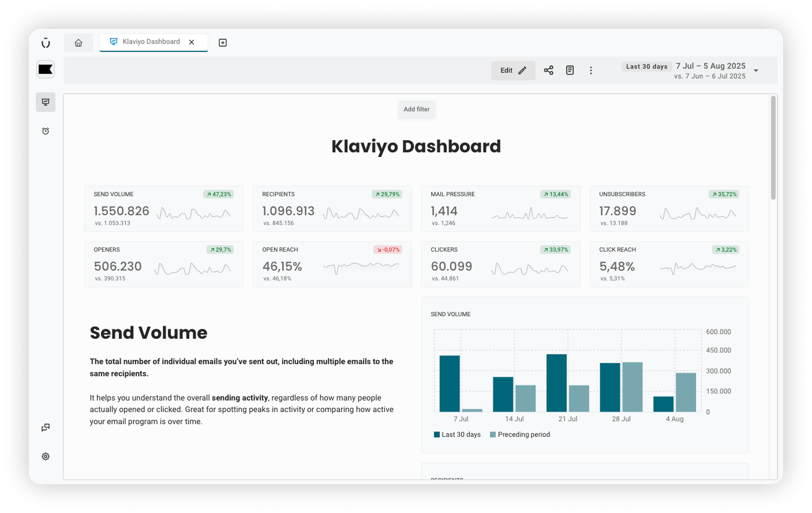
Task: Expand the date range dropdown arrow
Action: click(x=756, y=70)
